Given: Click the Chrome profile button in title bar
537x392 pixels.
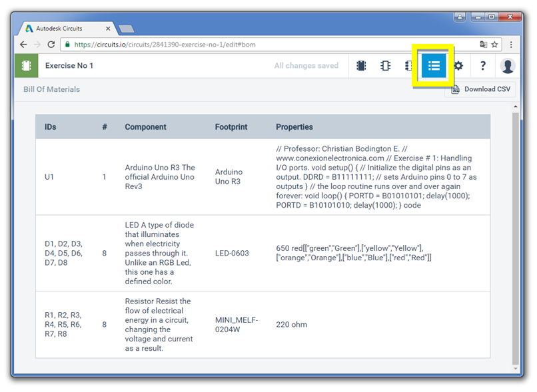Looking at the screenshot, I should 460,17.
